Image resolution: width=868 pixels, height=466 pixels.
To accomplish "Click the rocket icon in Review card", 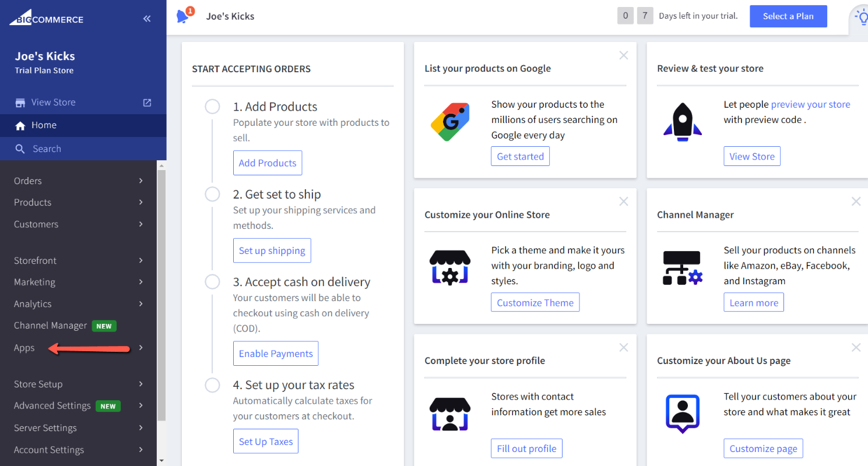I will [x=682, y=122].
